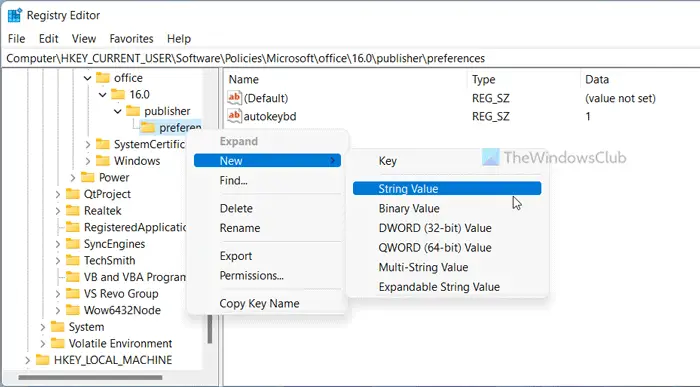Viewport: 700px width, 387px height.
Task: Expand the SyncEngines key
Action: click(x=58, y=244)
